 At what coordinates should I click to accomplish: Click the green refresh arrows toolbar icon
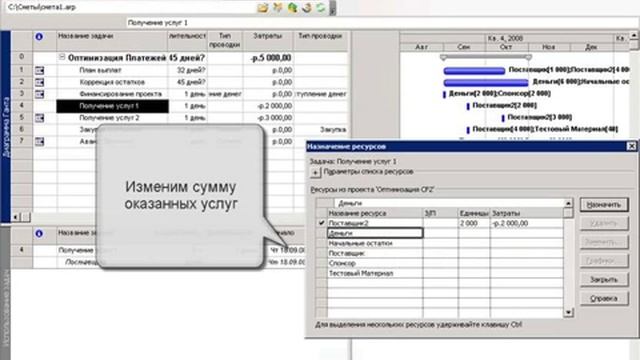pyautogui.click(x=321, y=7)
